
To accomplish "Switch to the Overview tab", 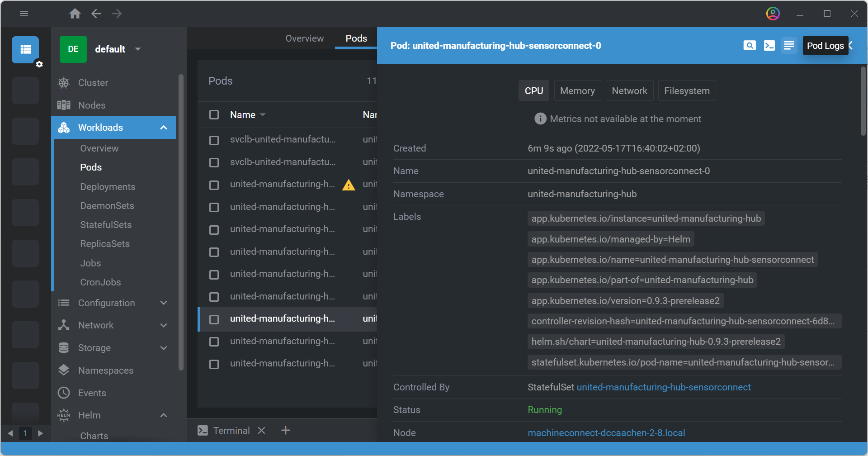I will [x=304, y=38].
